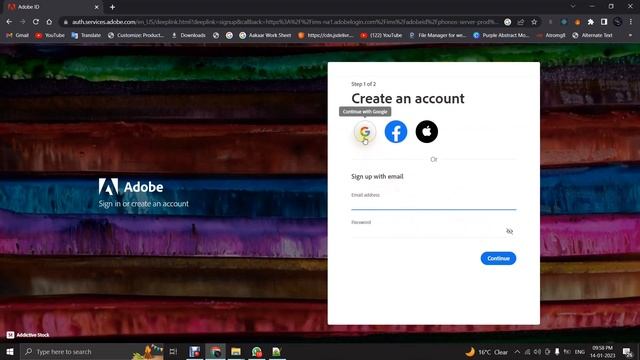Open the YouTube bookmark
The image size is (640, 360).
[50, 36]
